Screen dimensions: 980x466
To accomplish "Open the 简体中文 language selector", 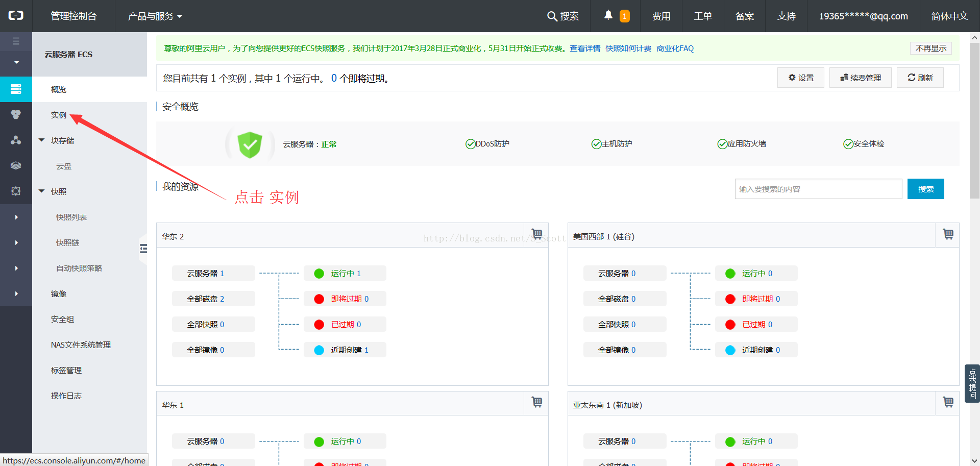I will 949,16.
